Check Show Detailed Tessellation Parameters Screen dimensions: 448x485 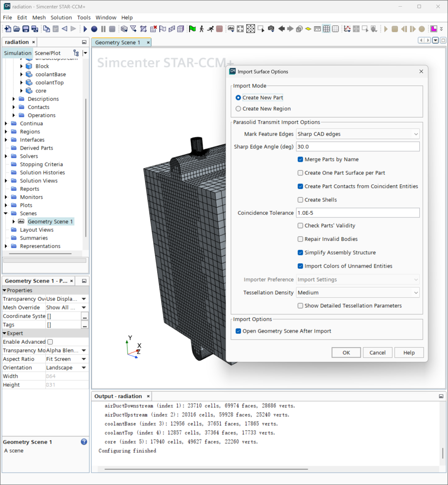tap(300, 306)
